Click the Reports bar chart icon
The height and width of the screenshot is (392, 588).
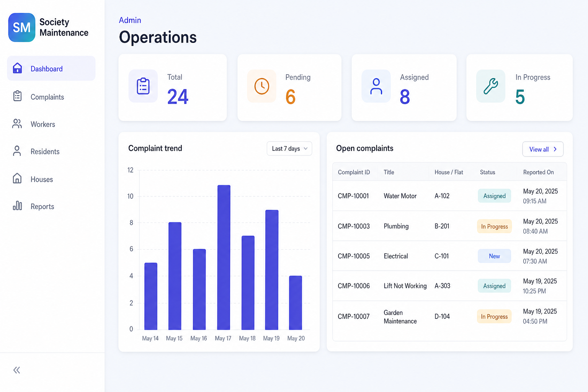coord(17,206)
